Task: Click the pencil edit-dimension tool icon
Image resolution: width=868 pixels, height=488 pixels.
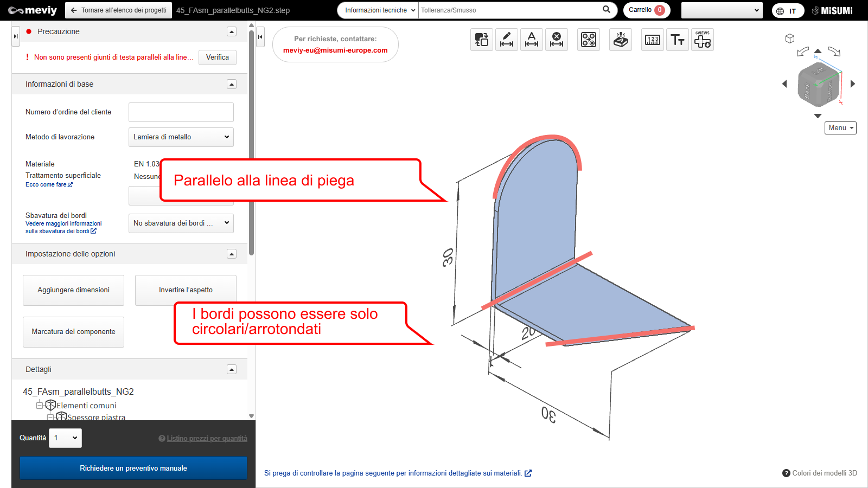Action: pyautogui.click(x=506, y=40)
